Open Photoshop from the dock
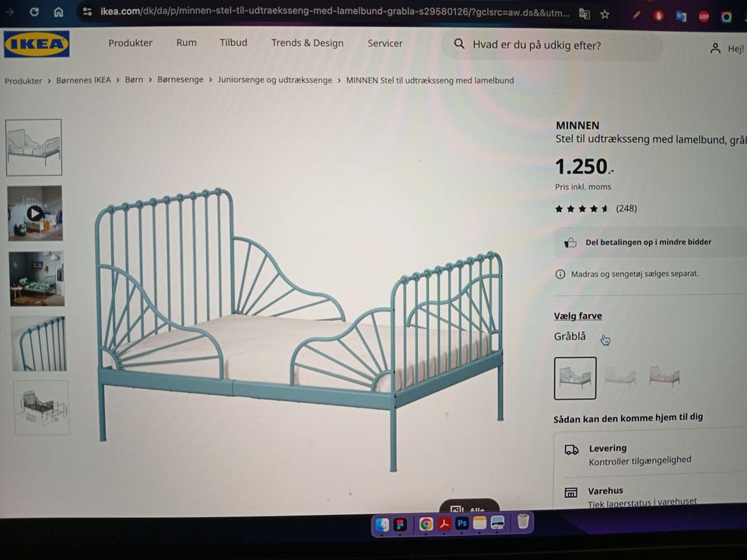Image resolution: width=747 pixels, height=560 pixels. click(461, 523)
